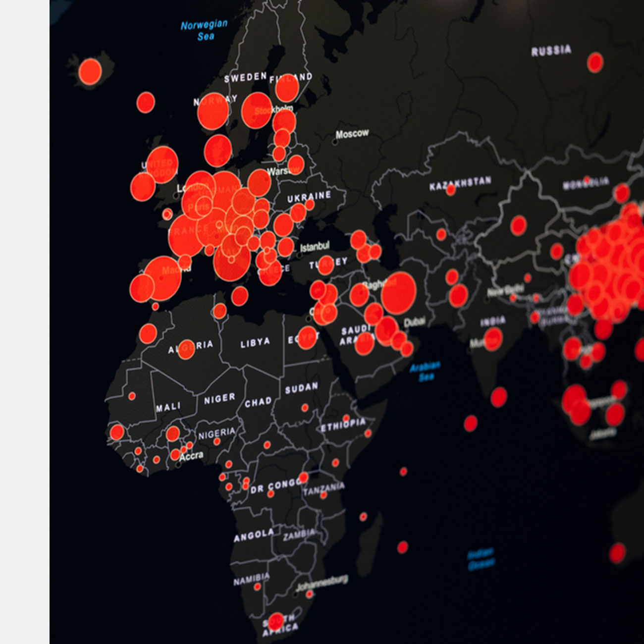The image size is (644, 644).
Task: Select the DR CONGO country label
Action: (x=275, y=486)
